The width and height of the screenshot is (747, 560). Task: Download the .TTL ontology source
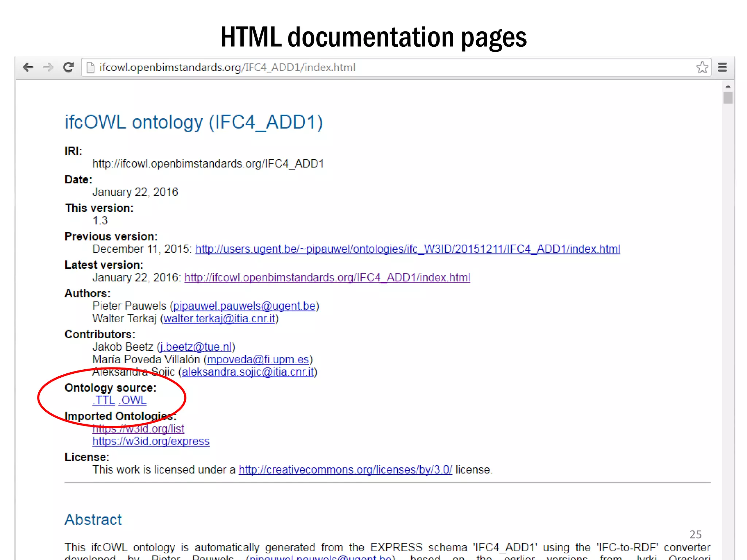(x=104, y=400)
